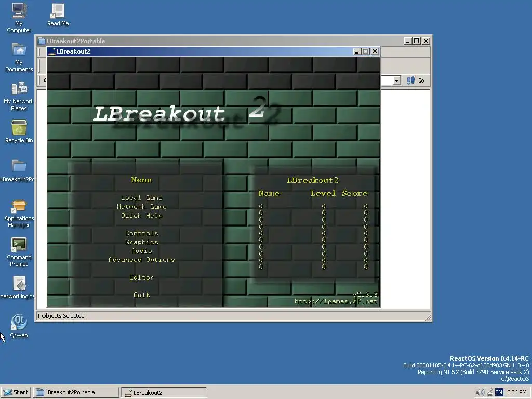The image size is (532, 399).
Task: Click the http://lgames.sf.net text
Action: point(336,301)
